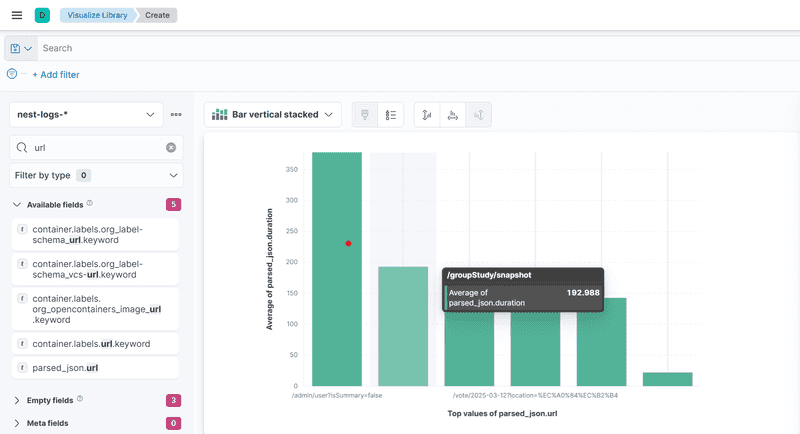The image size is (800, 434).
Task: Select container.labels.url.keyword field name
Action: point(91,344)
